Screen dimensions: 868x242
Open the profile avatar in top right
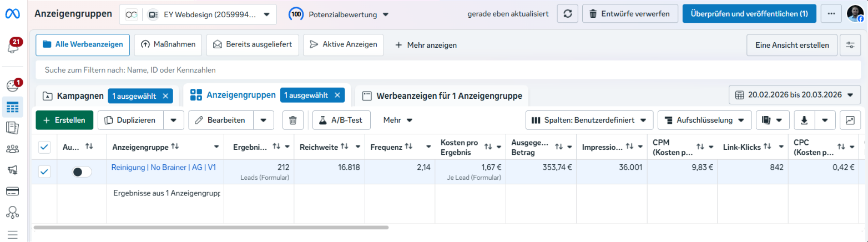point(855,14)
